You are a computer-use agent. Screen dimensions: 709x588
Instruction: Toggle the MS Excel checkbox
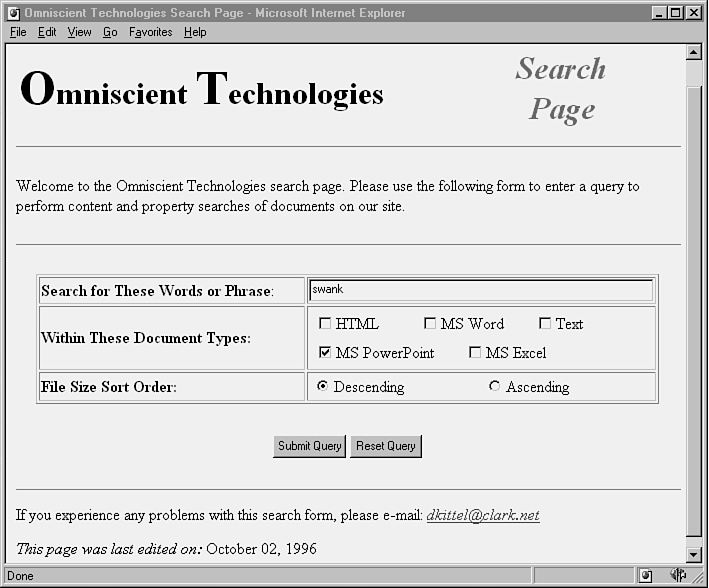tap(475, 353)
